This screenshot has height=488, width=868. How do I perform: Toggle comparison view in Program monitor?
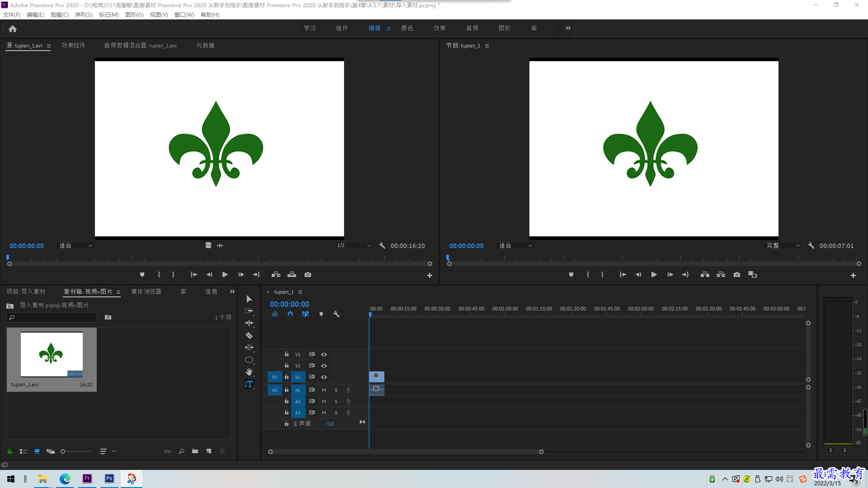click(753, 275)
